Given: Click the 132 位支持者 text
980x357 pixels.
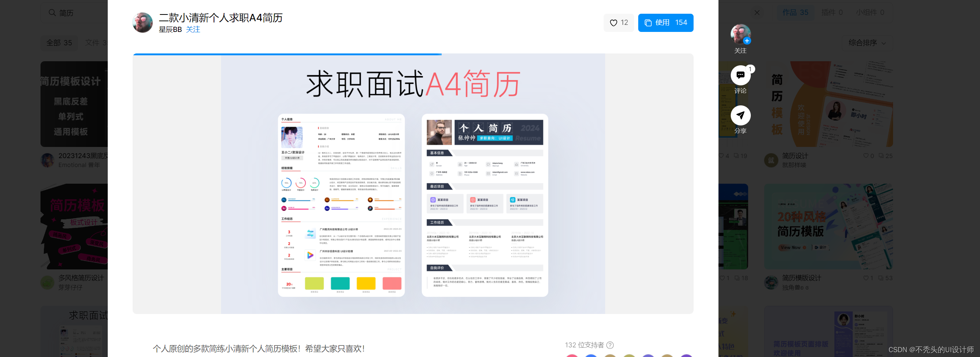Looking at the screenshot, I should pyautogui.click(x=584, y=345).
